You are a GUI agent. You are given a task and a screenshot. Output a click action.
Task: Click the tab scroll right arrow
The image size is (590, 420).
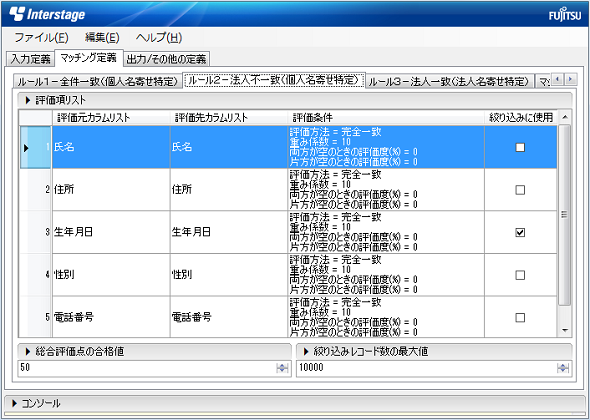(x=571, y=79)
